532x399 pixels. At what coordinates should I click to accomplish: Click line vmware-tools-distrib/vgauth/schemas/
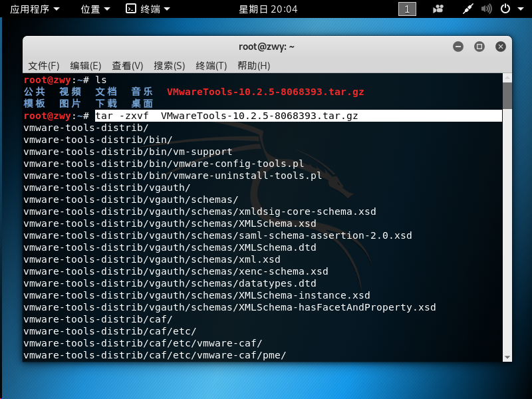coord(131,199)
